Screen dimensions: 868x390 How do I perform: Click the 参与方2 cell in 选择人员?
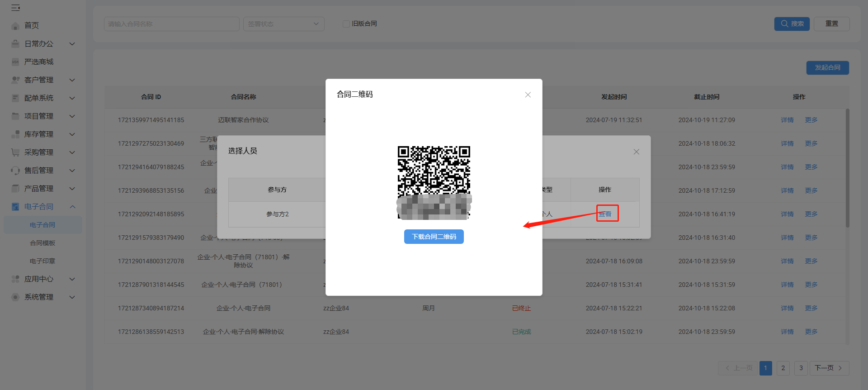[x=277, y=214]
